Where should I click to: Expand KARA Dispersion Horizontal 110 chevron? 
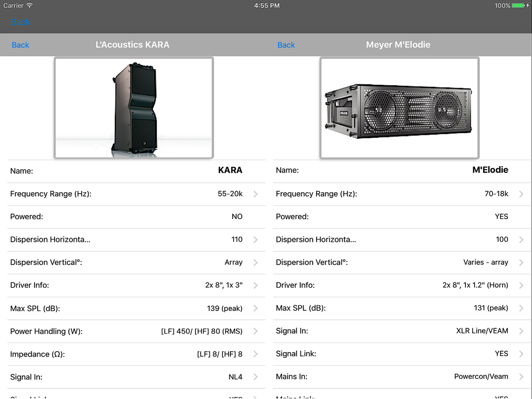point(255,239)
